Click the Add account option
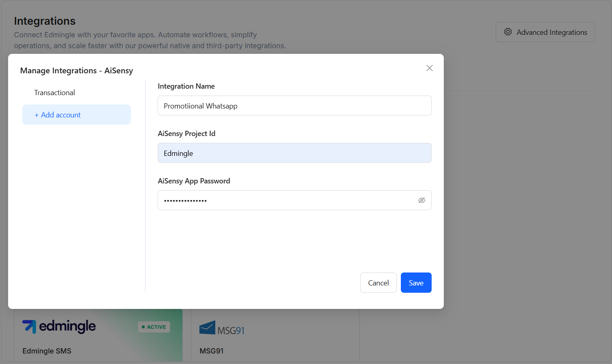The image size is (612, 364). coord(77,115)
